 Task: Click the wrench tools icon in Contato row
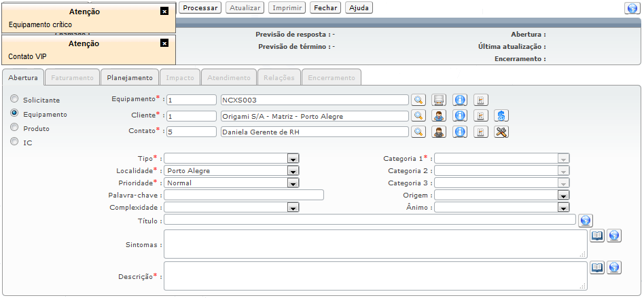point(501,132)
